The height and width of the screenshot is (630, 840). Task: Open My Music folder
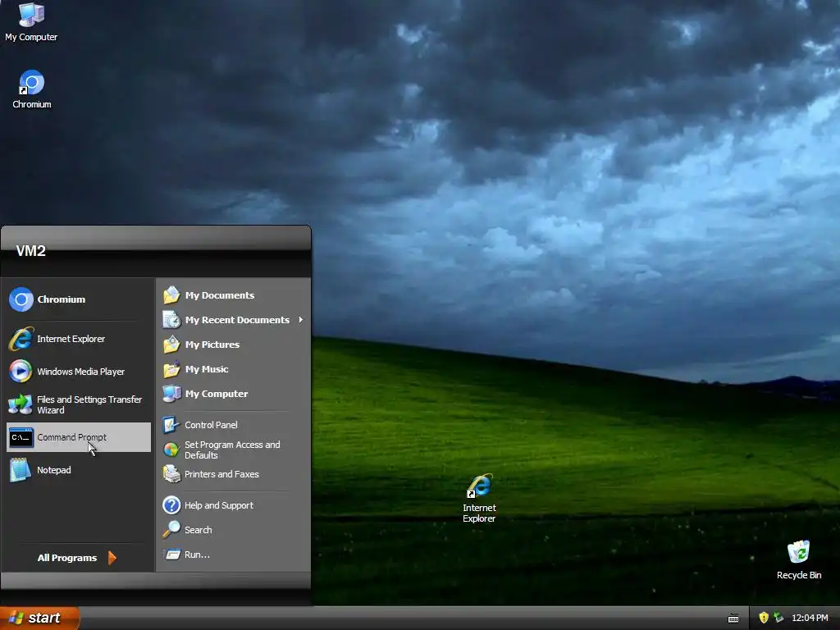(x=233, y=369)
